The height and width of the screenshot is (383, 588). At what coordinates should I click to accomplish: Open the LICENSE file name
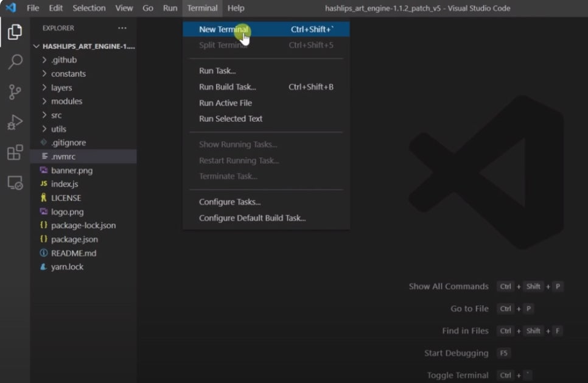click(x=66, y=198)
